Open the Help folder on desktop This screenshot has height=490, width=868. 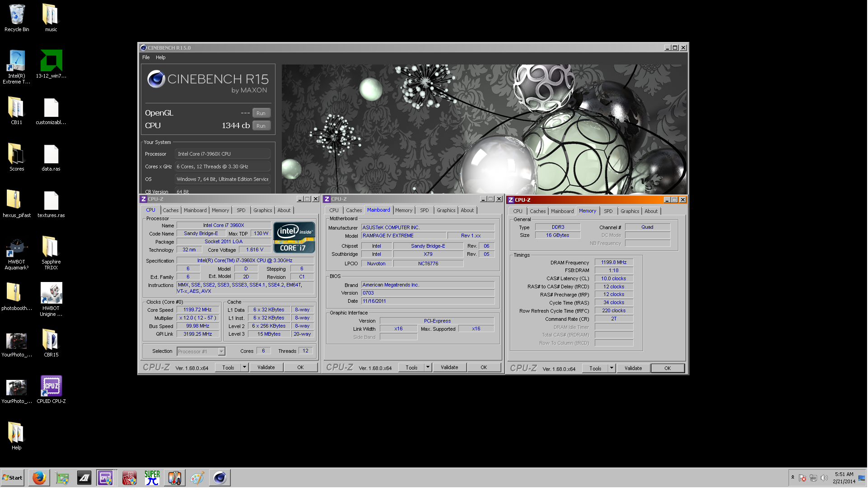[17, 436]
